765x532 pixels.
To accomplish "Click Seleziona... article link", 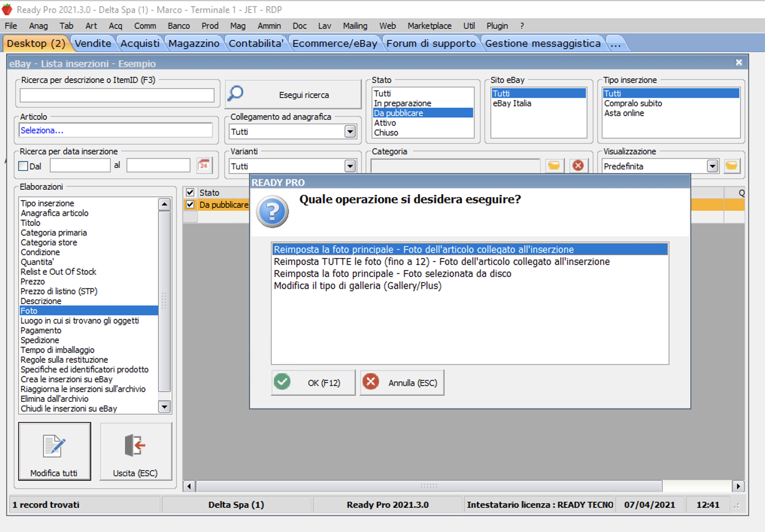I will click(x=42, y=131).
